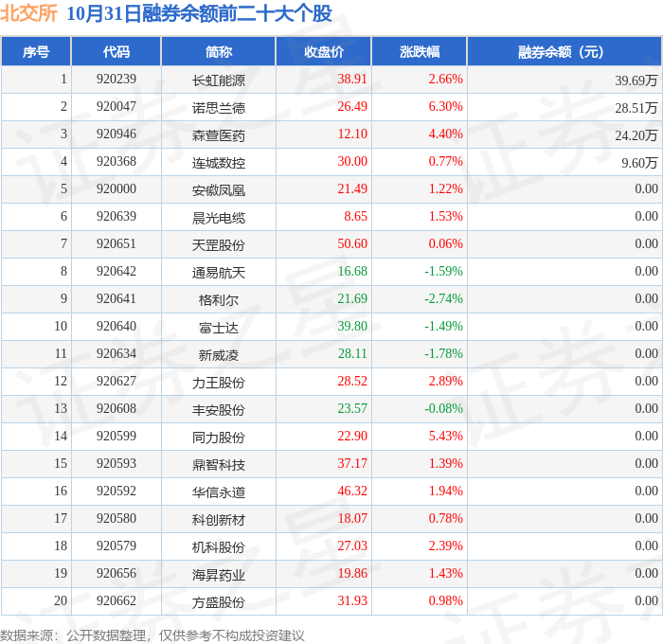This screenshot has width=663, height=644.
Task: Select stock name 长虹能源
Action: coord(219,80)
